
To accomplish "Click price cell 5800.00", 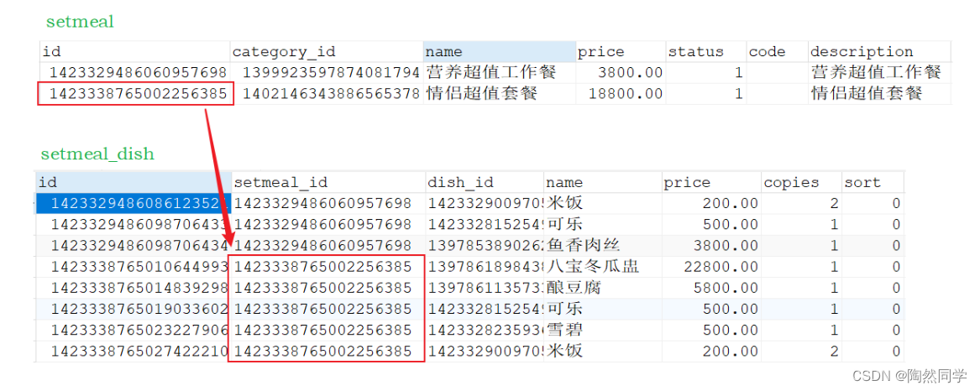I will click(712, 288).
